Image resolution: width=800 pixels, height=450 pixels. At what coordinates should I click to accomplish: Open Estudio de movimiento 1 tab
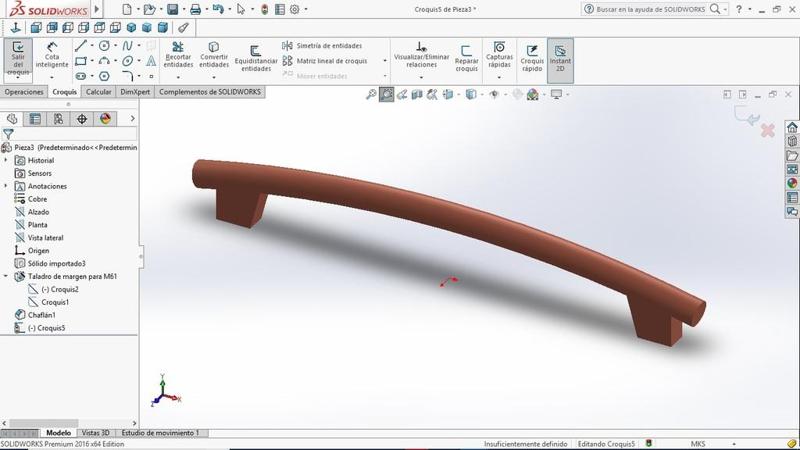[160, 433]
